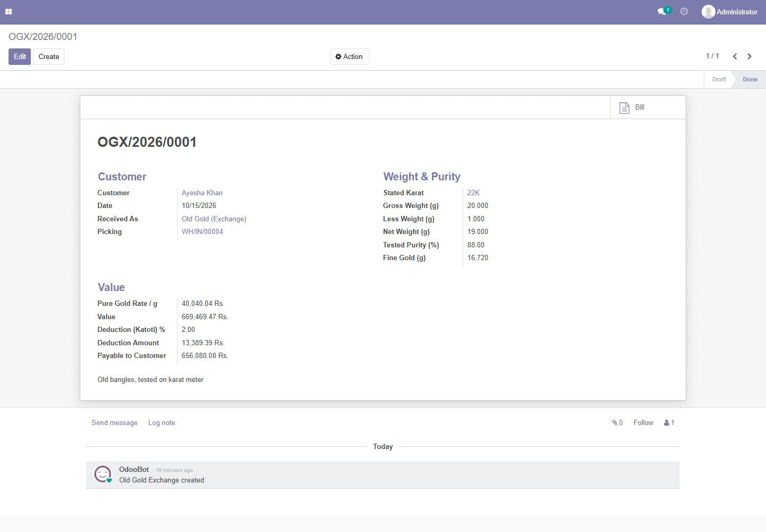Switch to Send message tab
The width and height of the screenshot is (766, 532).
[x=114, y=423]
